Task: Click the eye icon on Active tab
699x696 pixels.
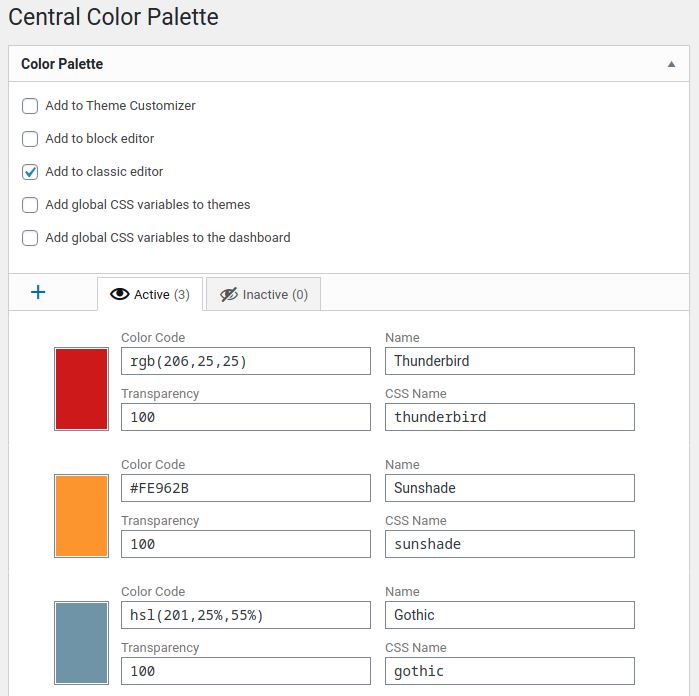Action: [x=119, y=294]
